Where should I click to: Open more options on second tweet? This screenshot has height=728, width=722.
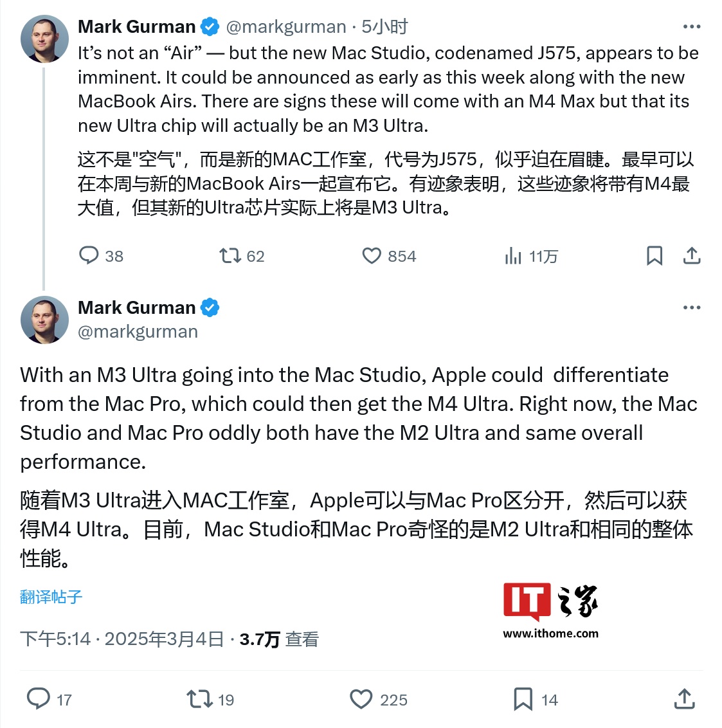click(691, 307)
